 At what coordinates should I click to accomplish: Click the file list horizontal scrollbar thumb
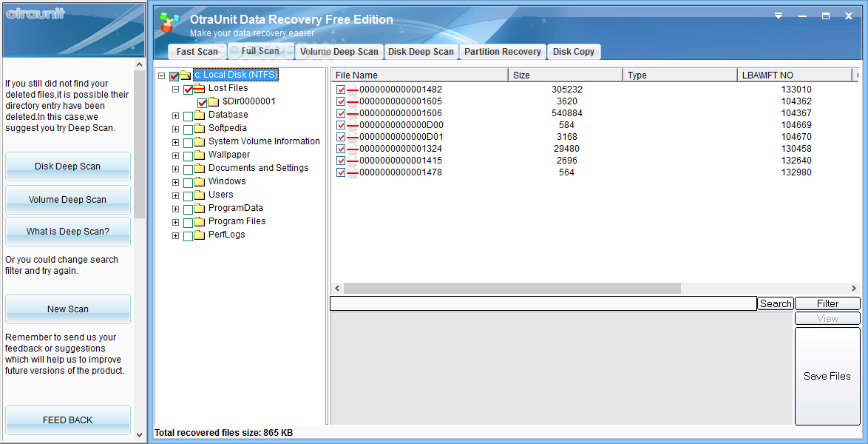click(512, 289)
